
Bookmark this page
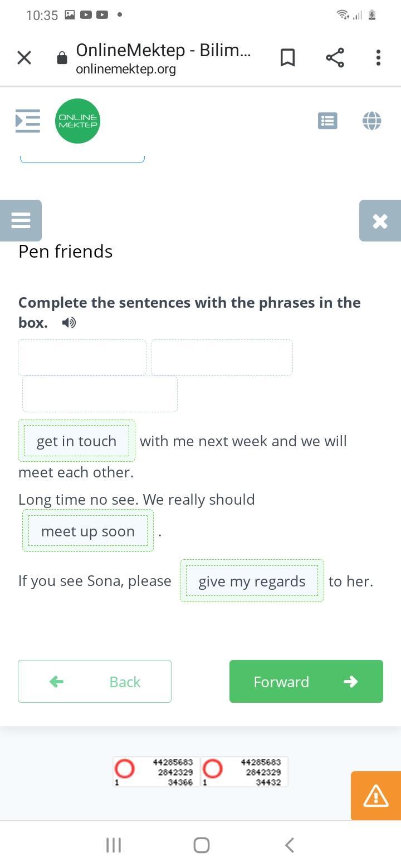tap(287, 57)
